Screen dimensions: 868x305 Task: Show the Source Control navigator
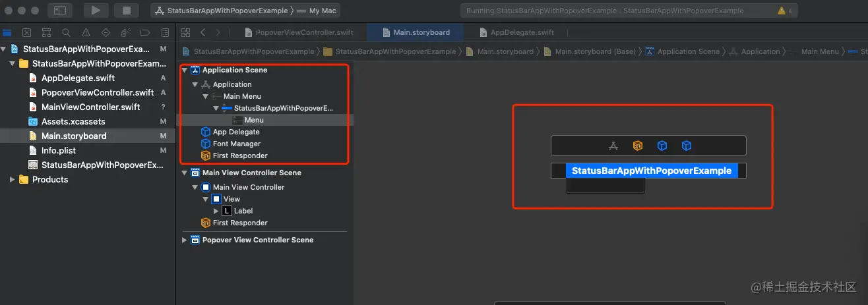[x=27, y=32]
